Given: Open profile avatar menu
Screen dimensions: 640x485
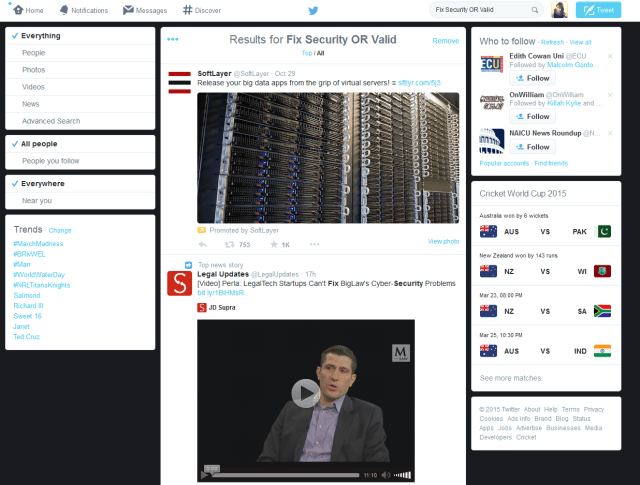Looking at the screenshot, I should [559, 10].
